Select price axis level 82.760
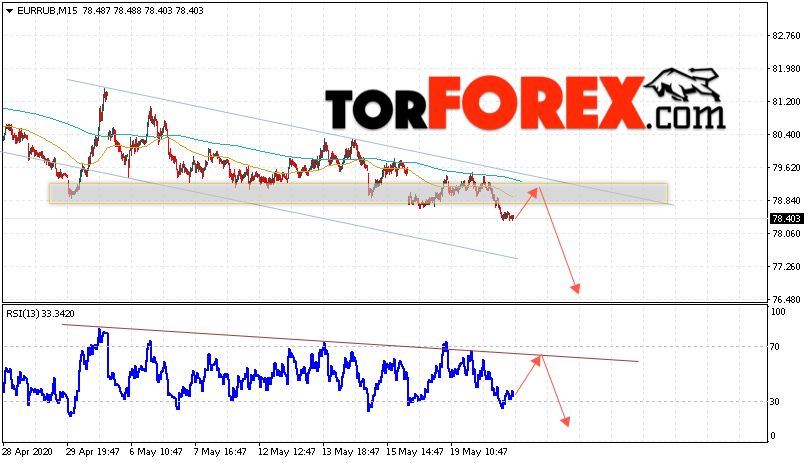 [786, 36]
